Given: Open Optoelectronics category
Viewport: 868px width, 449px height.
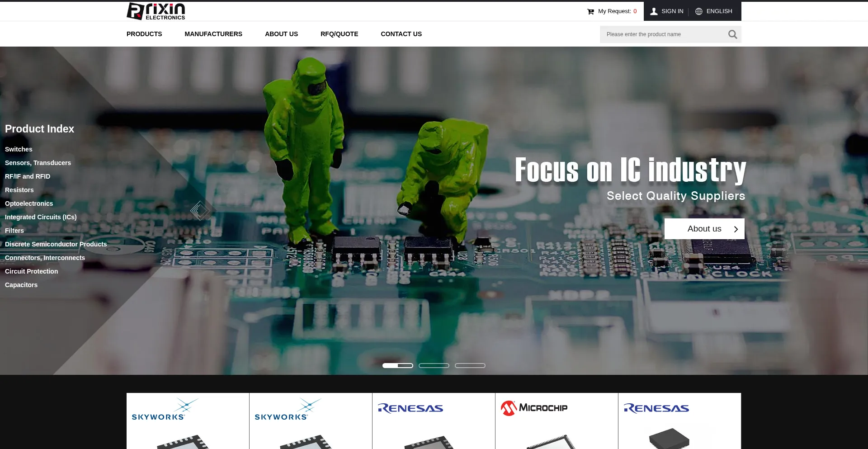Looking at the screenshot, I should point(29,203).
